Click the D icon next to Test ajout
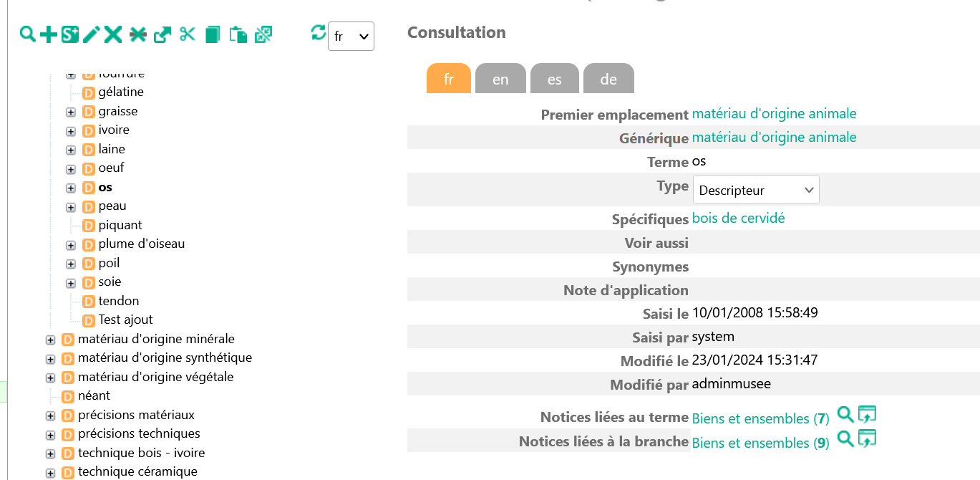Screen dimensions: 980x480 coord(89,320)
